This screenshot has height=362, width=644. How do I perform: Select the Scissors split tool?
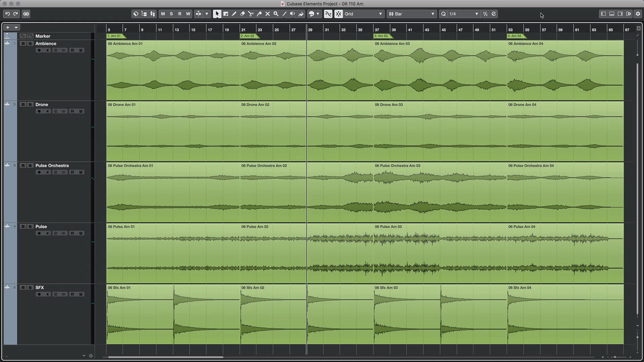click(251, 14)
